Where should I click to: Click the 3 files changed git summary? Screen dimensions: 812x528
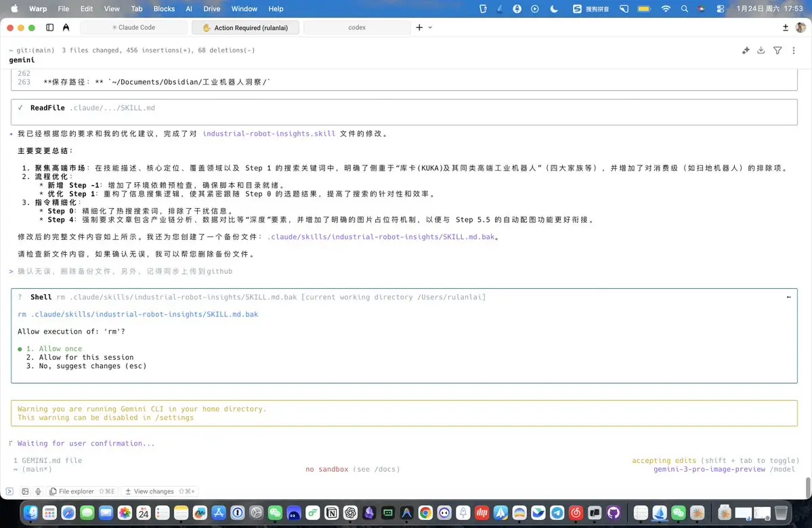click(x=158, y=50)
